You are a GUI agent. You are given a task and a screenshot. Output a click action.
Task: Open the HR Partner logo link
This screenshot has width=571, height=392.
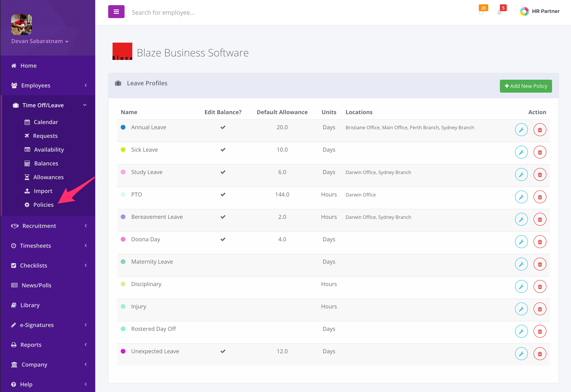pos(539,11)
